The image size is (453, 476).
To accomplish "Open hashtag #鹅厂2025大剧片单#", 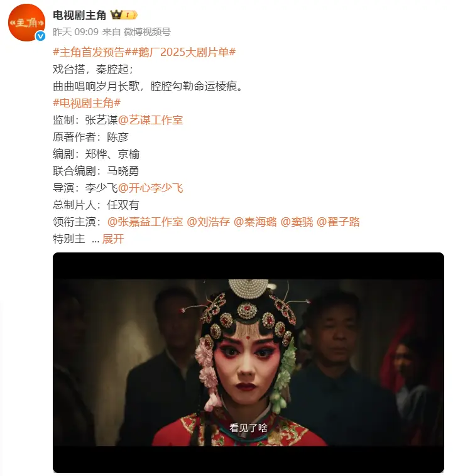I will point(184,52).
